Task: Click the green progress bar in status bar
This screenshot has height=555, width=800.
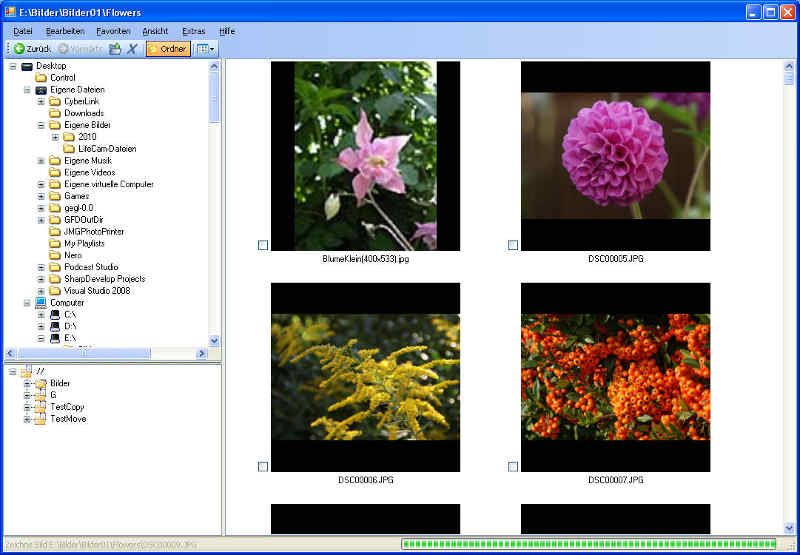Action: pyautogui.click(x=588, y=544)
